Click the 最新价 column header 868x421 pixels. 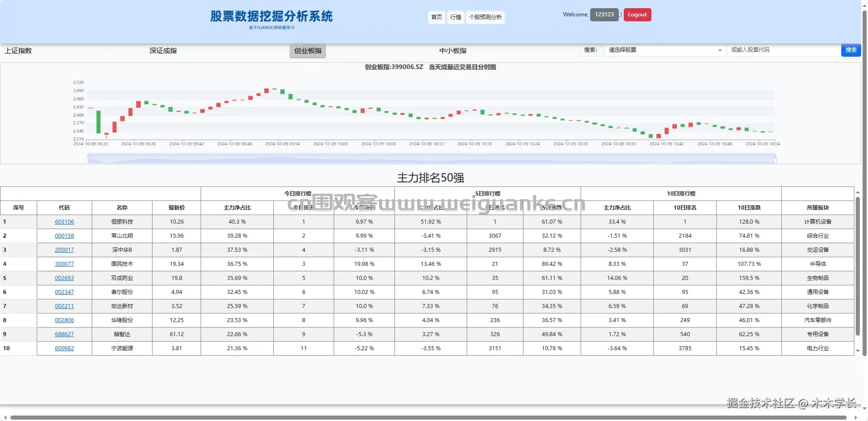(x=177, y=208)
